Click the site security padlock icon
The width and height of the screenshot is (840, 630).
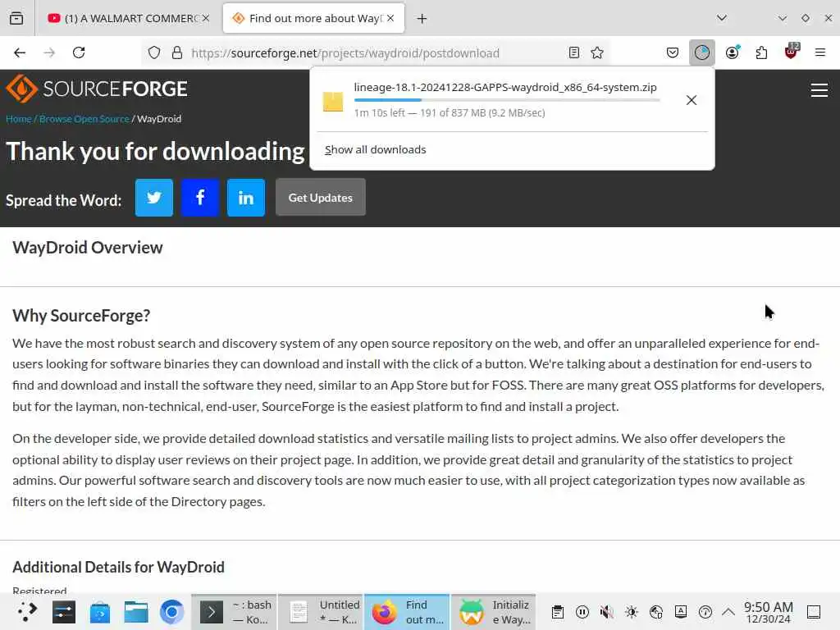177,52
